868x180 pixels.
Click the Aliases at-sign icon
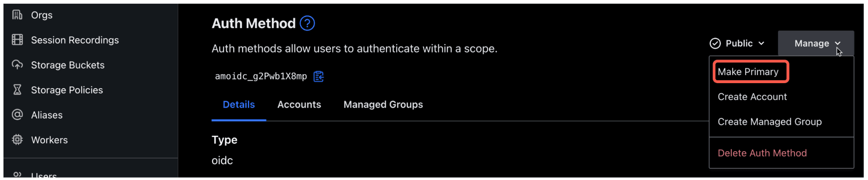pos(17,115)
